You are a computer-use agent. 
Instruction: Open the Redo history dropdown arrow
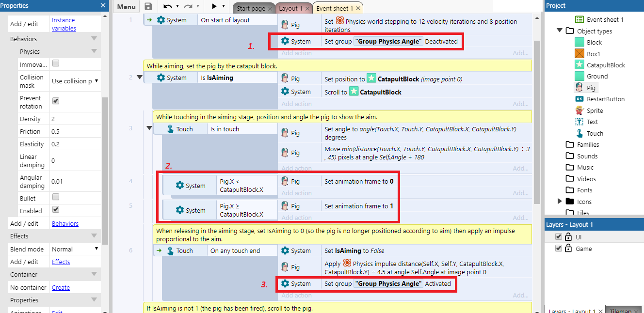tap(198, 6)
